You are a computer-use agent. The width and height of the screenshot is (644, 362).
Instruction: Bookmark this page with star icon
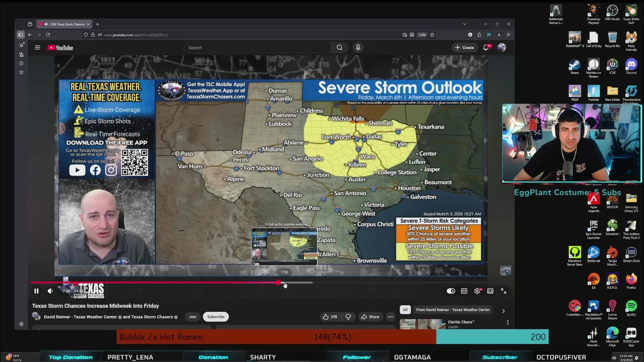coord(432,35)
